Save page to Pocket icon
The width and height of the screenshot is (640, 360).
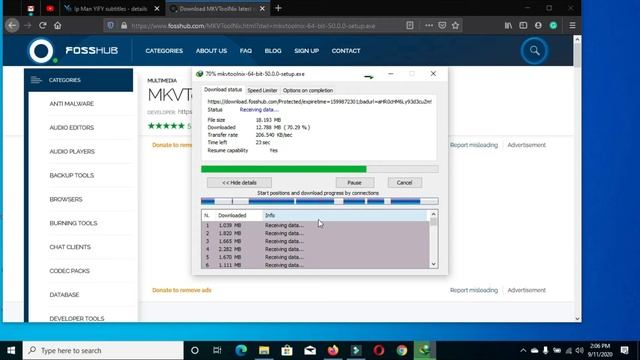tap(442, 25)
